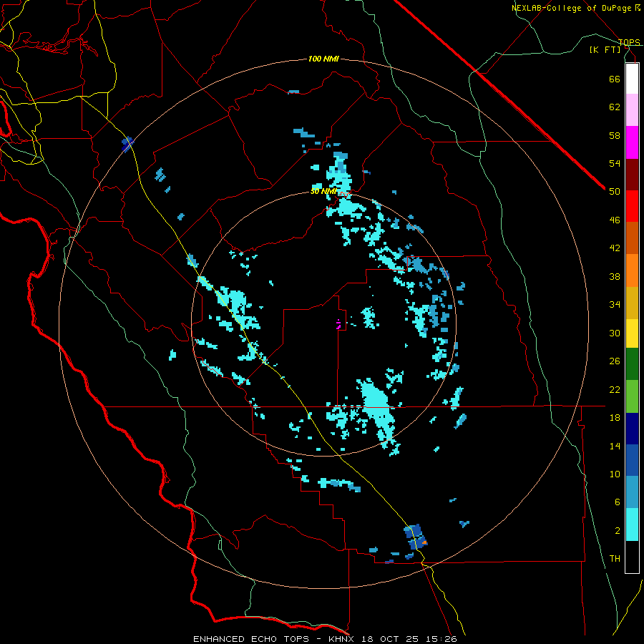
Task: Click the bright red legend swatch
Action: 632,207
